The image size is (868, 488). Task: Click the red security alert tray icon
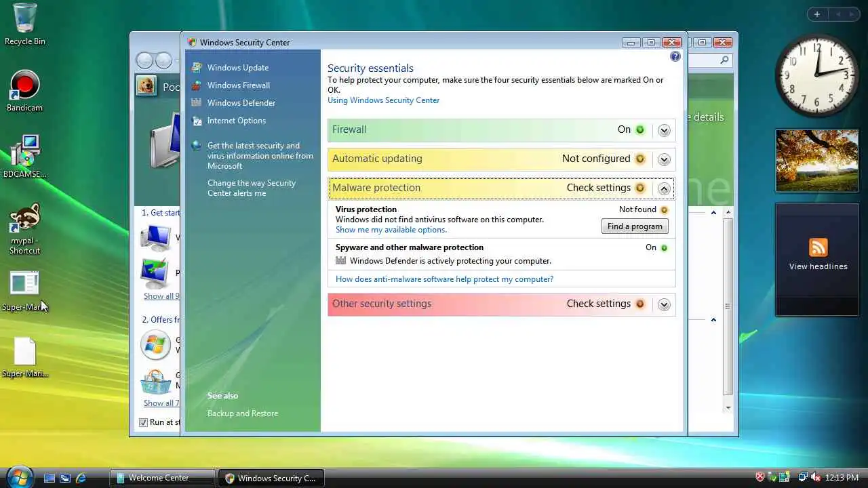pos(760,477)
